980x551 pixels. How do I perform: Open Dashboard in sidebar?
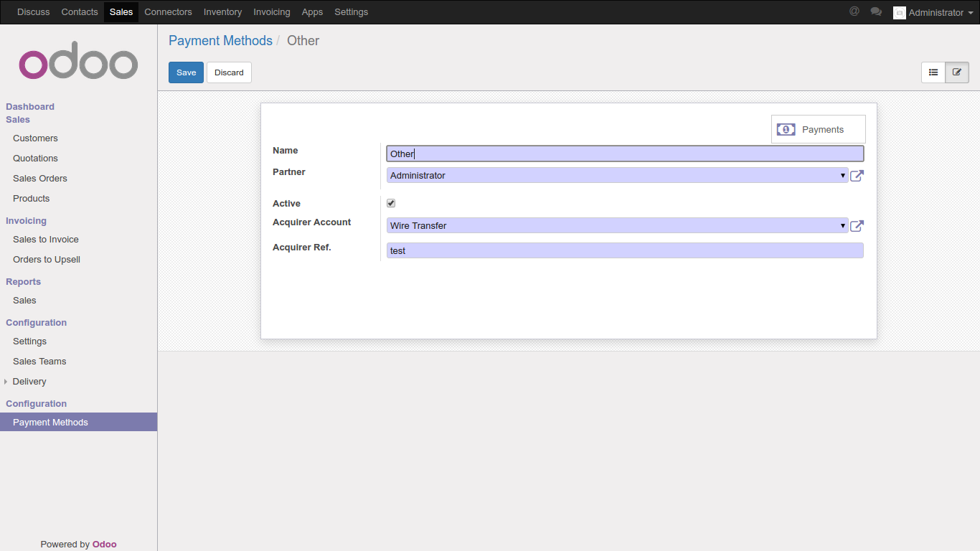(x=30, y=107)
